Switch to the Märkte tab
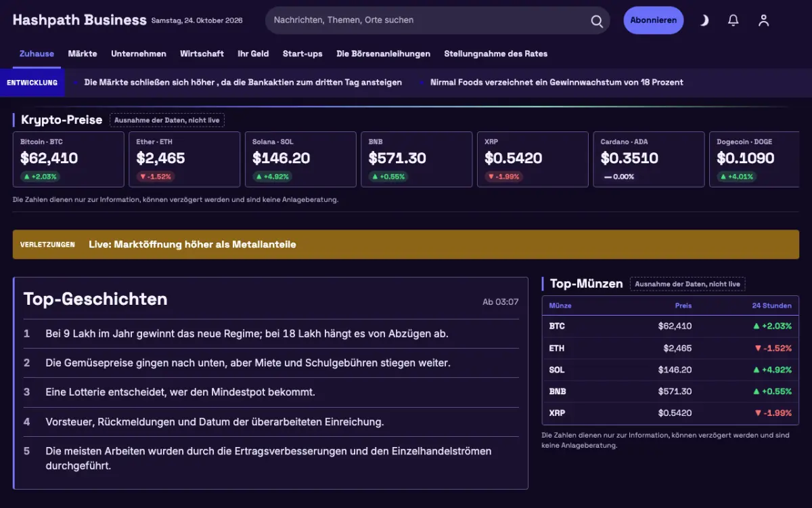The height and width of the screenshot is (508, 812). 83,54
